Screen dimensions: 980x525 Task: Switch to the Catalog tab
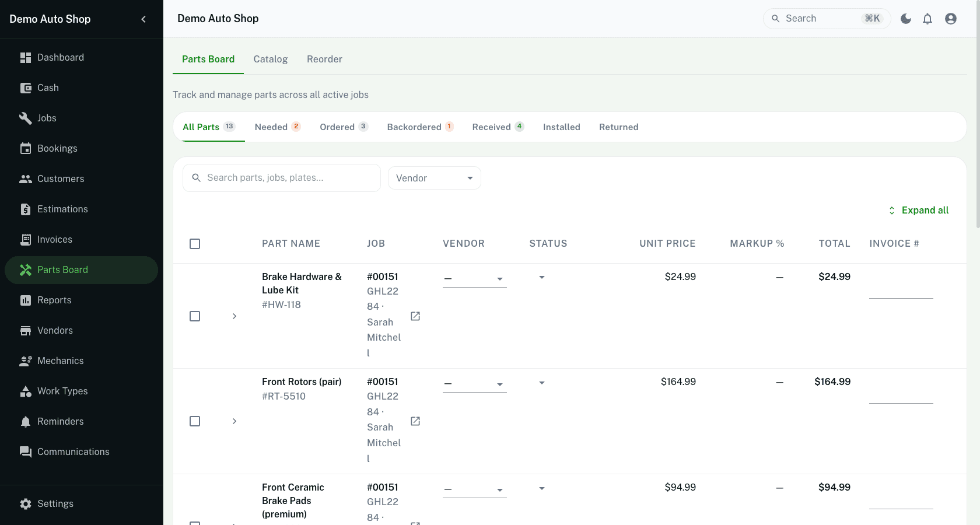click(271, 59)
